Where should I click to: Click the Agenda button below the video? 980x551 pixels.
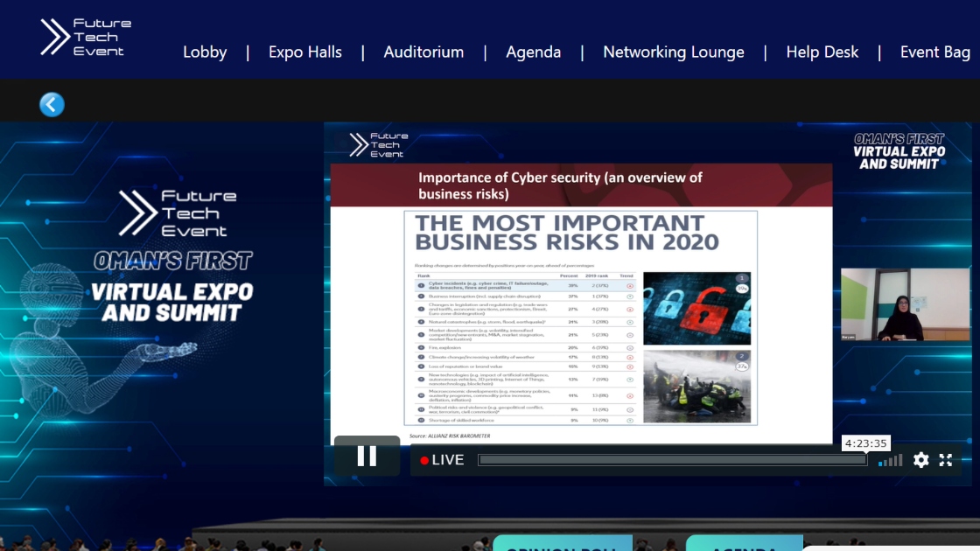(744, 544)
